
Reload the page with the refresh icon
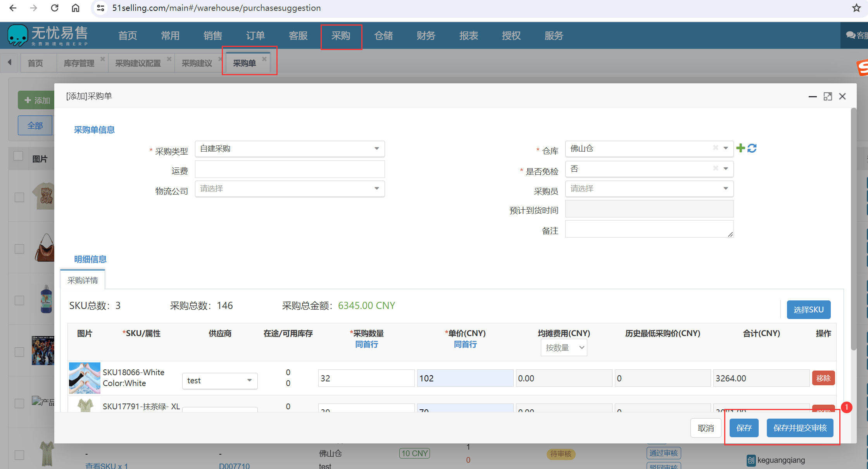tap(55, 8)
